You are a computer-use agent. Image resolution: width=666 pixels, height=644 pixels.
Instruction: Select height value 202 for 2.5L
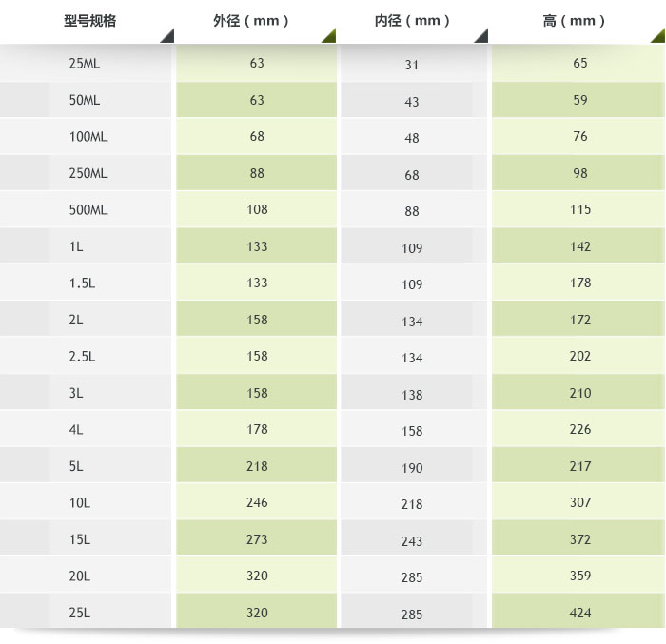point(580,357)
